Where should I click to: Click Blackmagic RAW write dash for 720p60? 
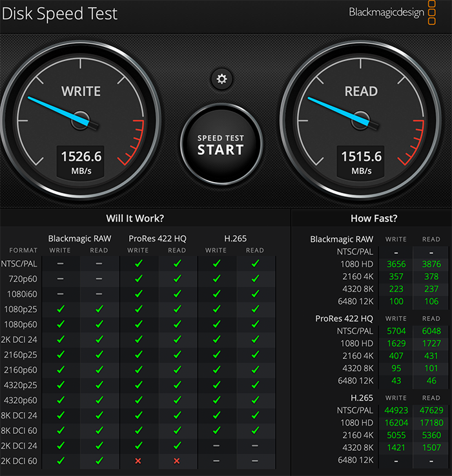click(x=61, y=278)
